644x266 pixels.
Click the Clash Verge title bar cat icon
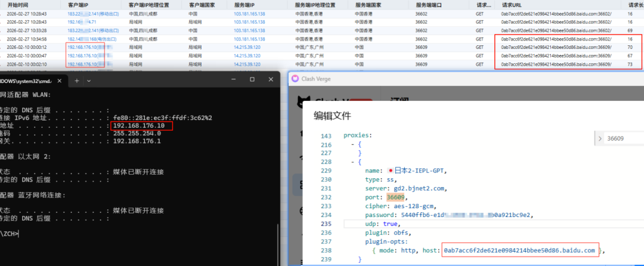pos(295,79)
